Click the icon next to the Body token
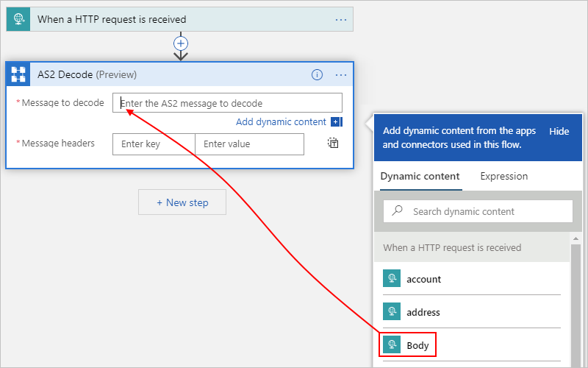Image resolution: width=588 pixels, height=368 pixels. point(392,344)
